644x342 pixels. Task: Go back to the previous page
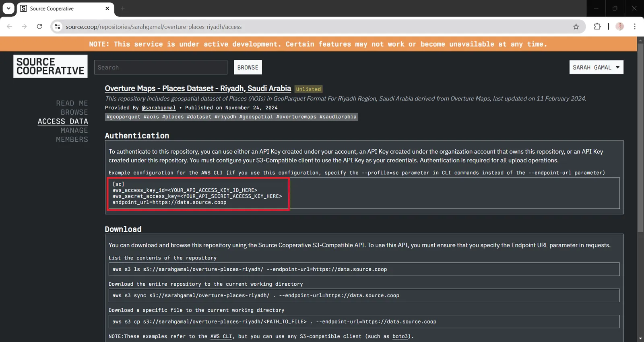point(9,27)
